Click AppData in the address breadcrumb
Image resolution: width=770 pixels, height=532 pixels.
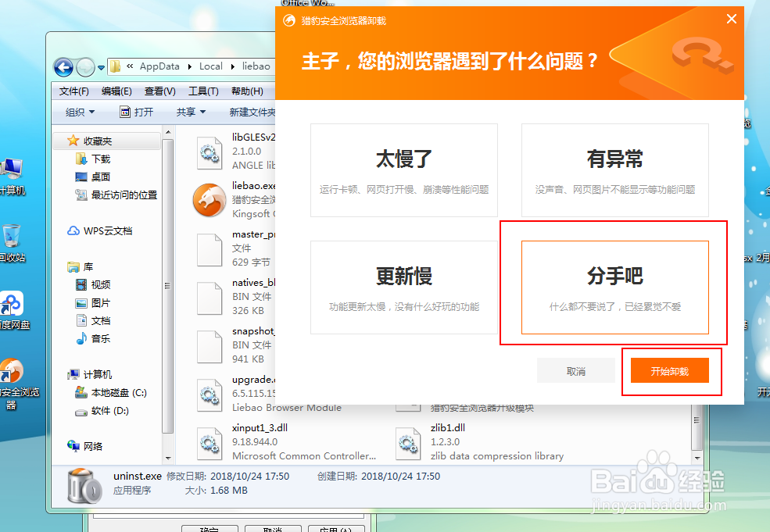(x=159, y=66)
